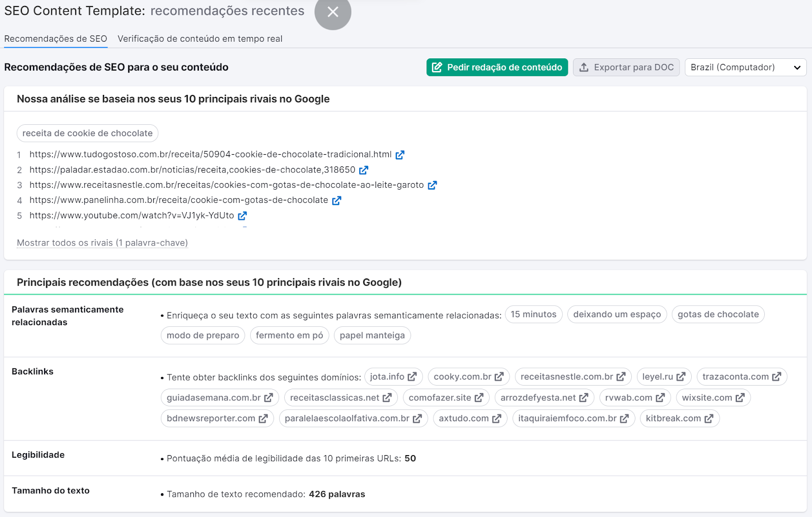This screenshot has height=517, width=812.
Task: Click the 'deixando um espaço' keyword chip
Action: coord(617,314)
